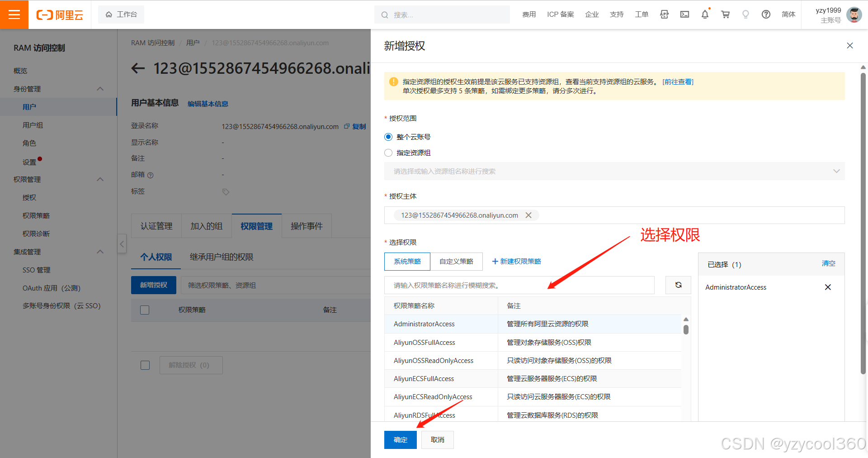
Task: Open the 企业 menu
Action: (x=592, y=14)
